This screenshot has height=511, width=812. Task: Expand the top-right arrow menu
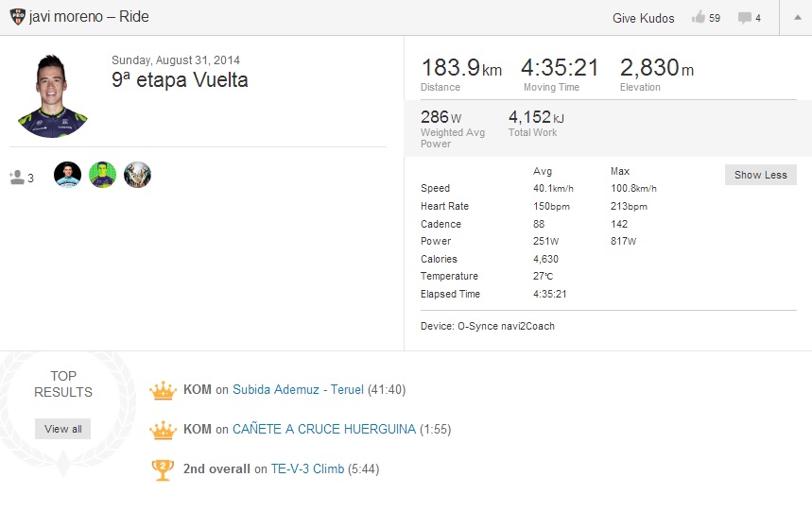pyautogui.click(x=796, y=17)
